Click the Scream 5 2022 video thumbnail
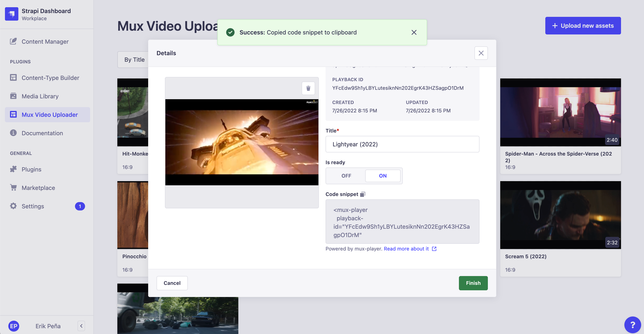 (x=560, y=215)
